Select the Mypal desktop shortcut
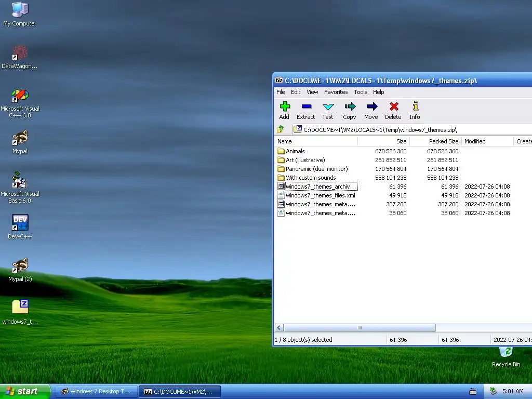 pyautogui.click(x=20, y=142)
